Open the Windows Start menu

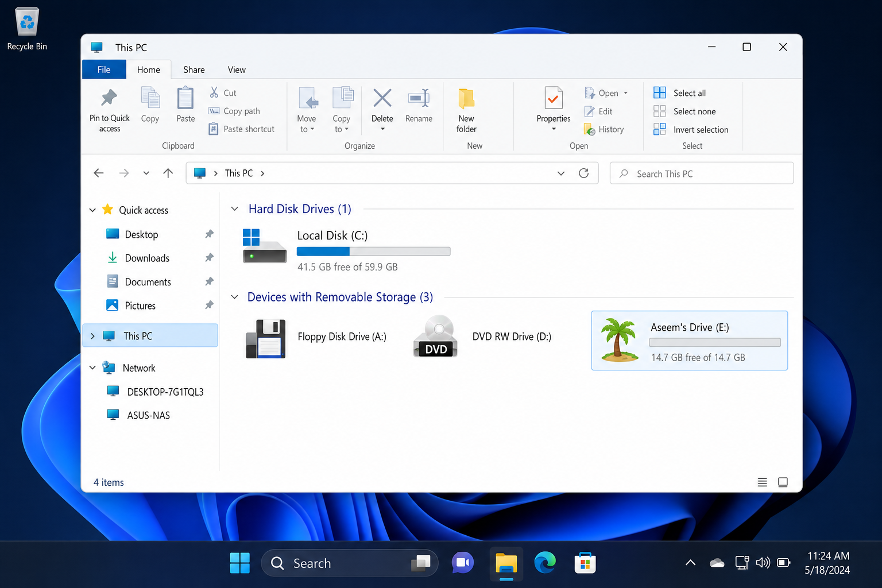pyautogui.click(x=239, y=563)
